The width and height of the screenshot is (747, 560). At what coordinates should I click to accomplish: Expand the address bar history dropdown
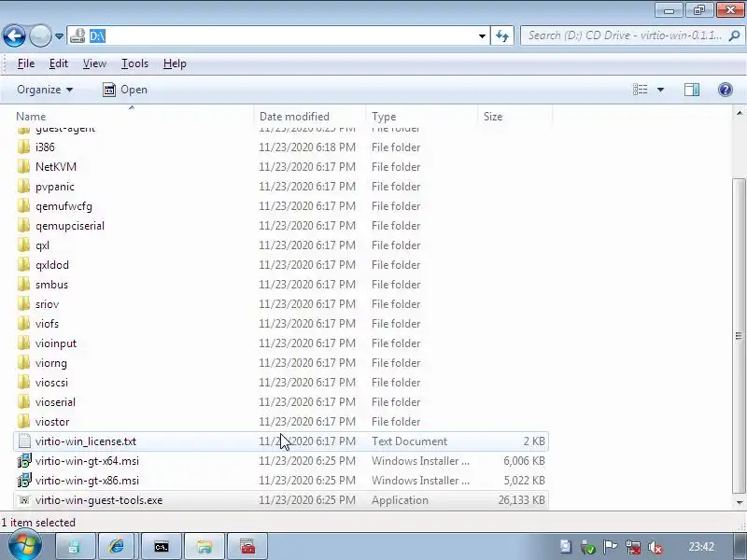(482, 36)
